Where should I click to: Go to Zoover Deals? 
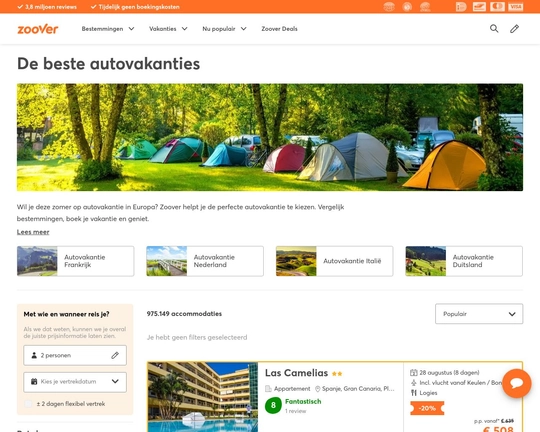(x=279, y=29)
